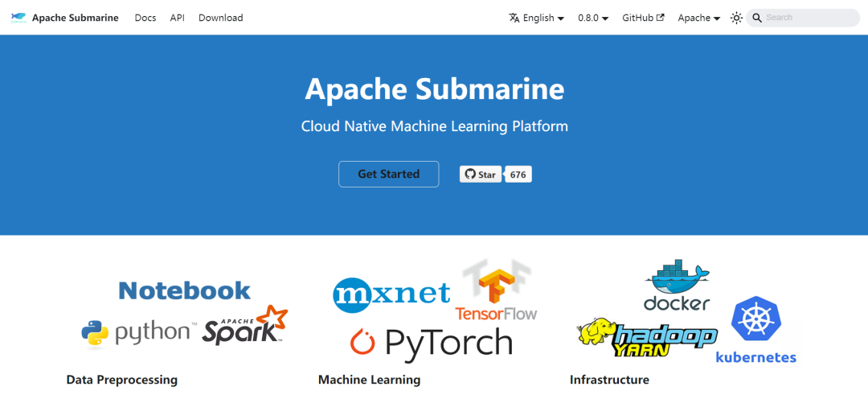Expand the Apache menu dropdown

pyautogui.click(x=699, y=18)
